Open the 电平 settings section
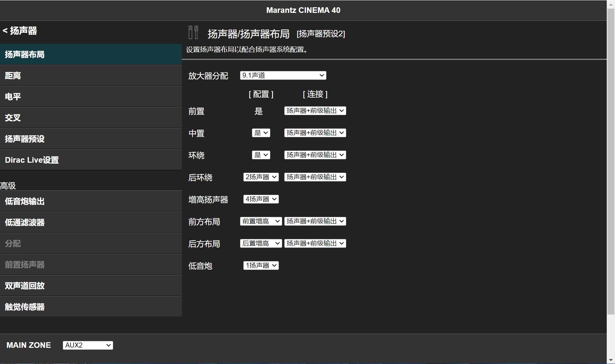The height and width of the screenshot is (364, 615). pyautogui.click(x=91, y=96)
